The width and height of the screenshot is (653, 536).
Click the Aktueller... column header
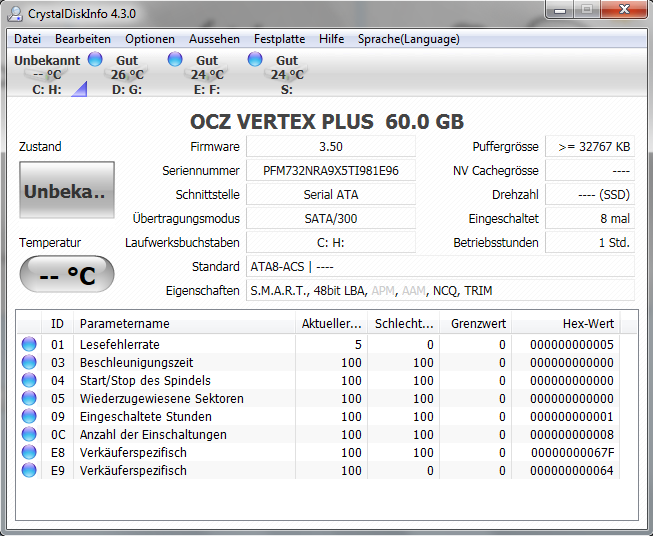point(331,324)
